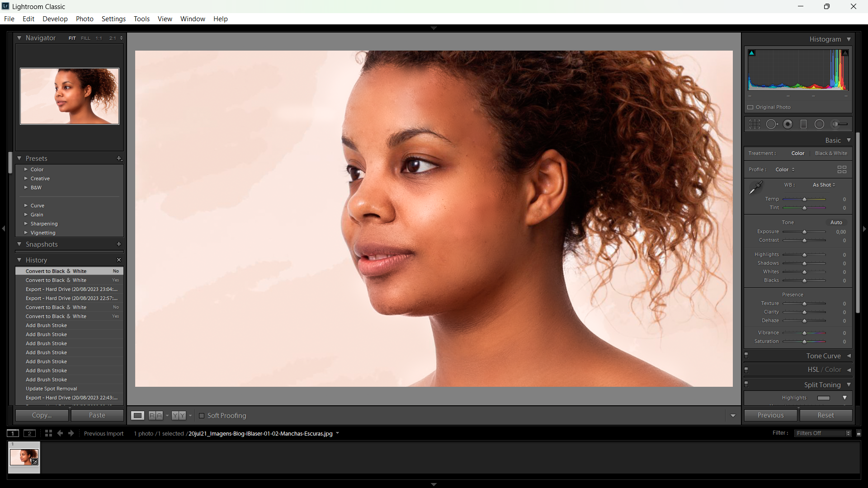
Task: Pick the White Balance eyedropper
Action: point(755,188)
